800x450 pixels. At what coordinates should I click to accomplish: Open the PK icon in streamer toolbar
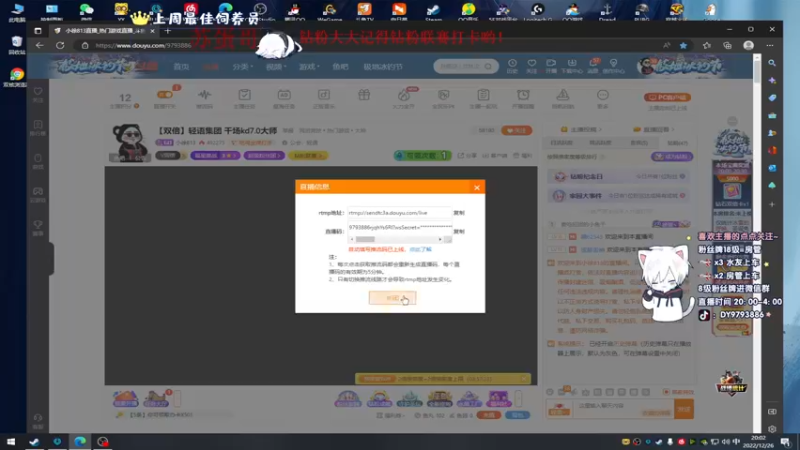(x=443, y=95)
